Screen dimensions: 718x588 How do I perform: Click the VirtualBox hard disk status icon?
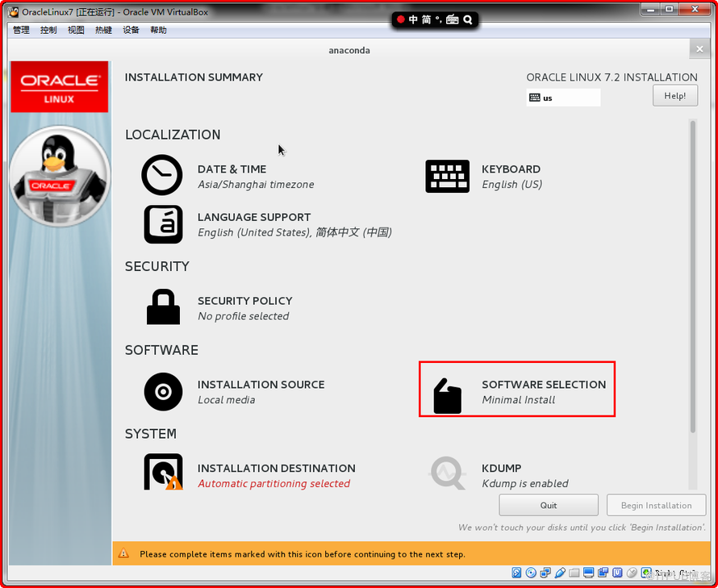(516, 573)
